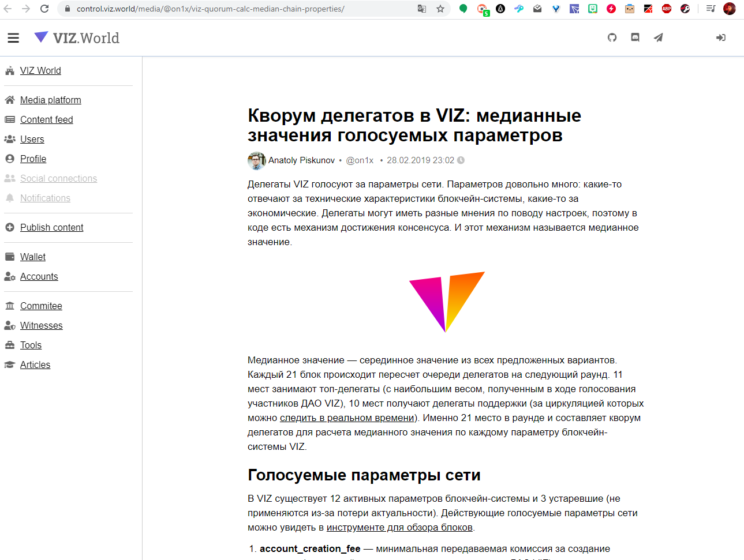Click the VIZ.World logo in the header
This screenshot has width=744, height=560.
(77, 38)
